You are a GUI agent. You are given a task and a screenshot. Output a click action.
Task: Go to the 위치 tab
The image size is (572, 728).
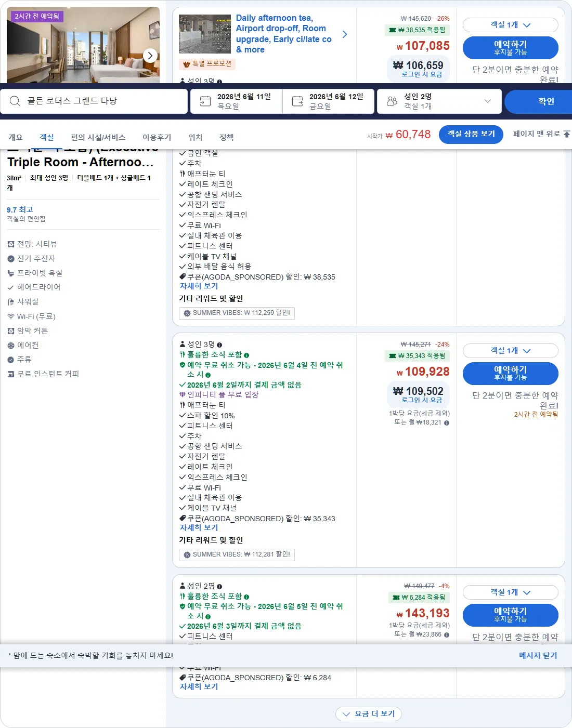(x=196, y=137)
